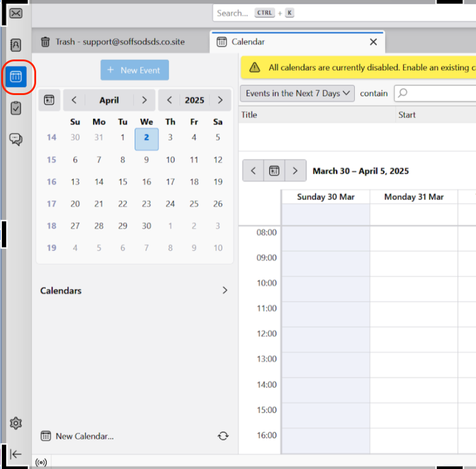Screen dimensions: 476x469
Task: Show previous week in calendar view
Action: (253, 170)
